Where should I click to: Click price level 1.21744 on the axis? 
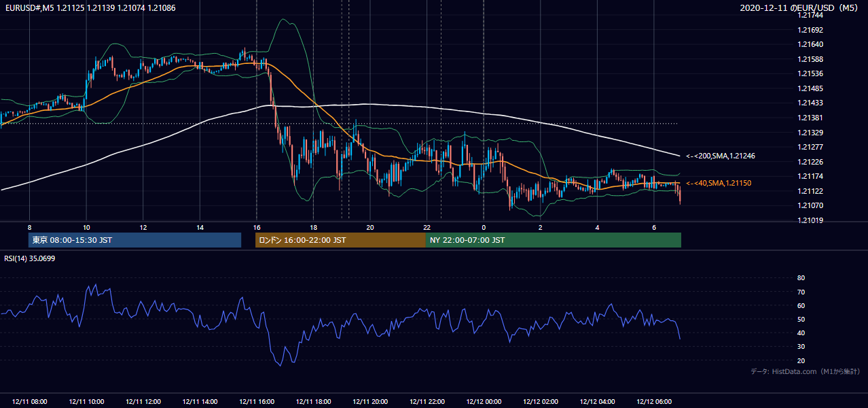(811, 15)
